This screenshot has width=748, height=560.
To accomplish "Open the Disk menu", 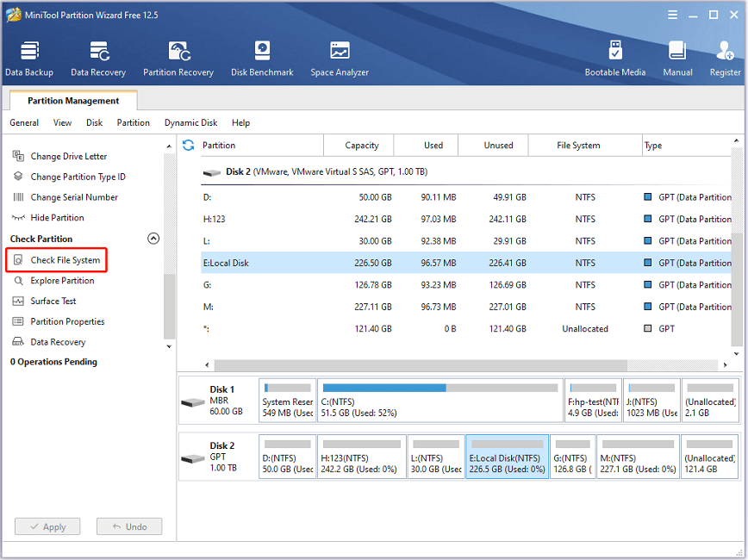I will click(x=95, y=122).
